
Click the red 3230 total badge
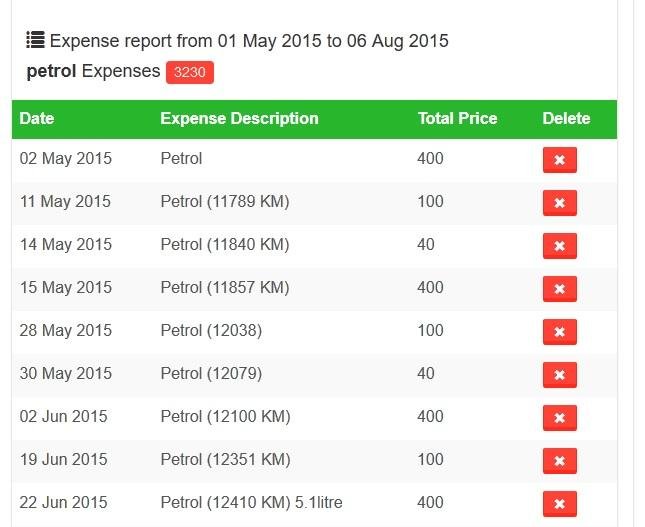click(190, 72)
